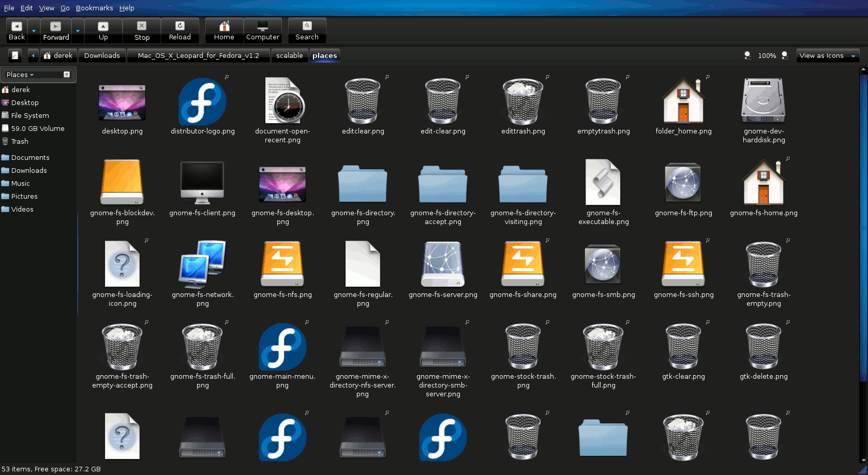868x475 pixels.
Task: Open the Go menu
Action: [x=65, y=8]
